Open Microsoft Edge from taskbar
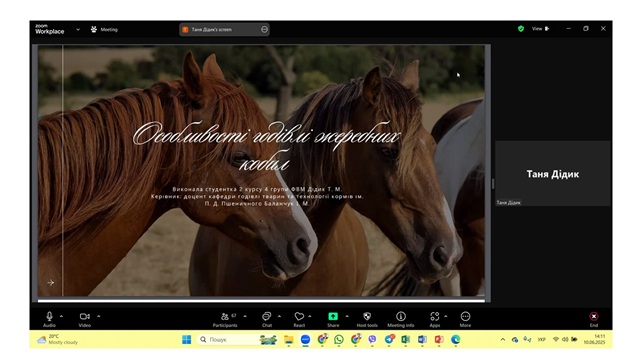Image resolution: width=640 pixels, height=360 pixels. pyautogui.click(x=456, y=340)
